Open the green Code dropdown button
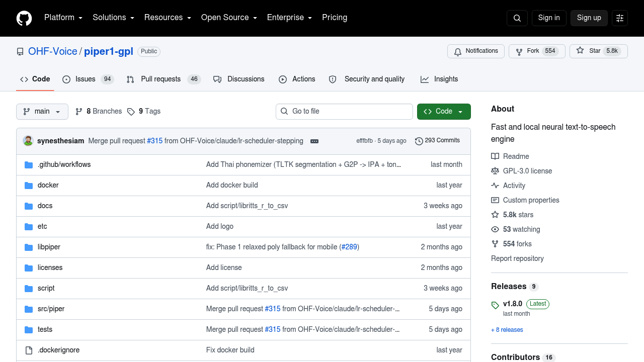This screenshot has height=362, width=644. click(444, 112)
